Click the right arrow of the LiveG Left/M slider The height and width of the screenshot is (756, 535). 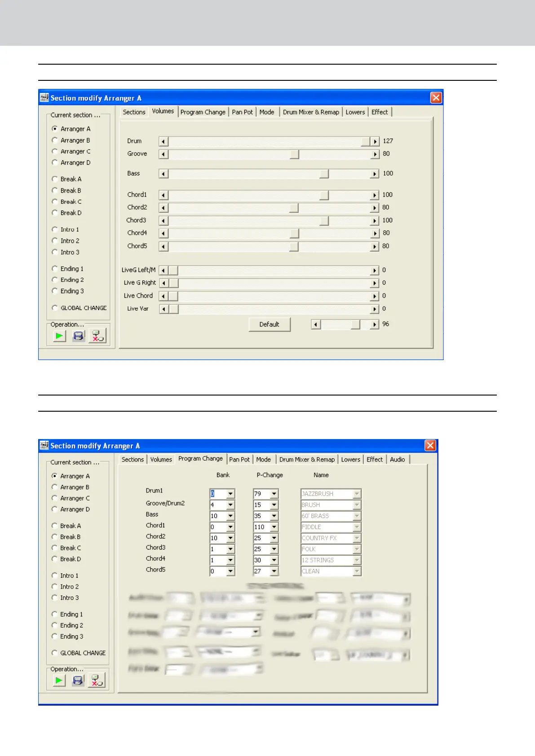[x=375, y=270]
